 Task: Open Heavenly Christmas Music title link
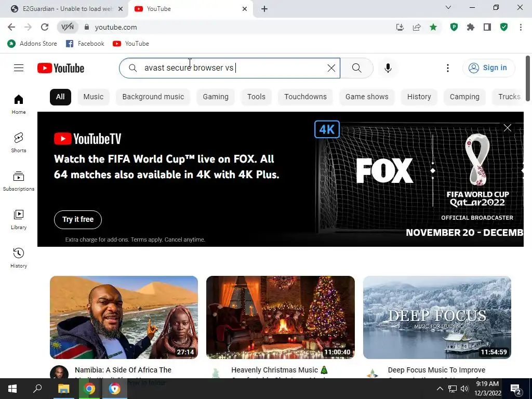pyautogui.click(x=280, y=370)
